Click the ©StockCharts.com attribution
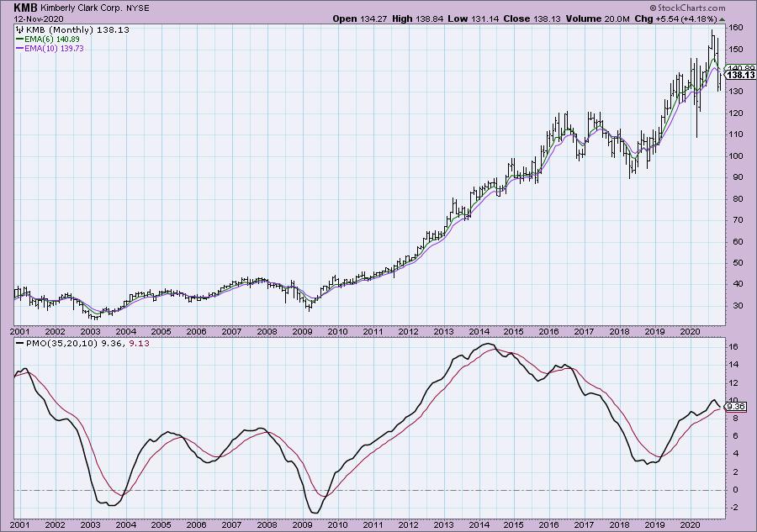Screen dimensions: 757x532 click(687, 8)
